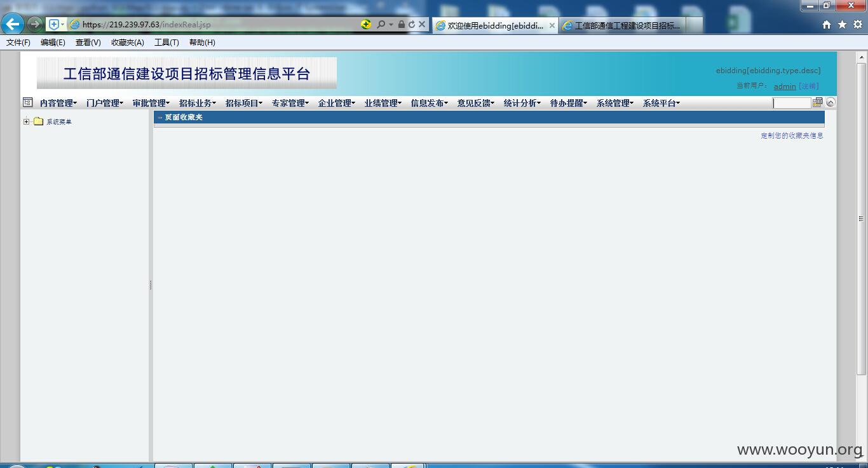Click the search input field in menu bar
The height and width of the screenshot is (468, 868).
[792, 103]
